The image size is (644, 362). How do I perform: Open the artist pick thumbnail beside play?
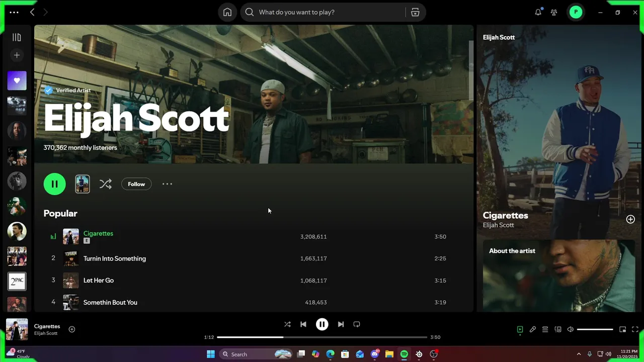pos(83,184)
